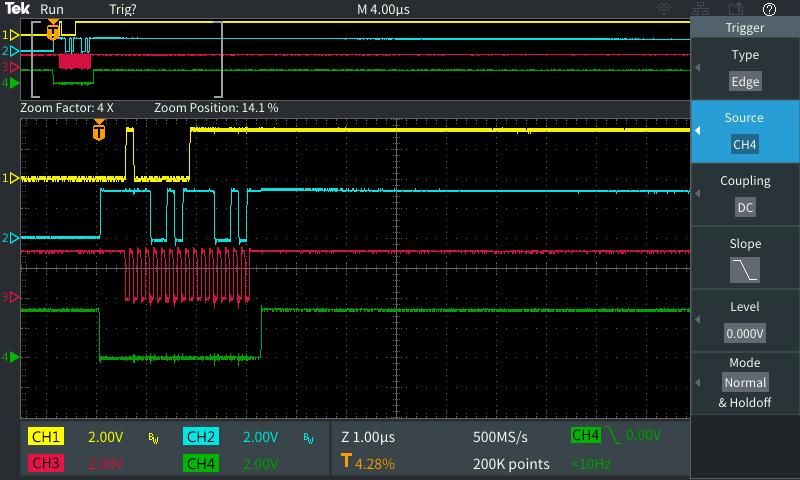Click the 4.28% trigger position value

pyautogui.click(x=374, y=464)
